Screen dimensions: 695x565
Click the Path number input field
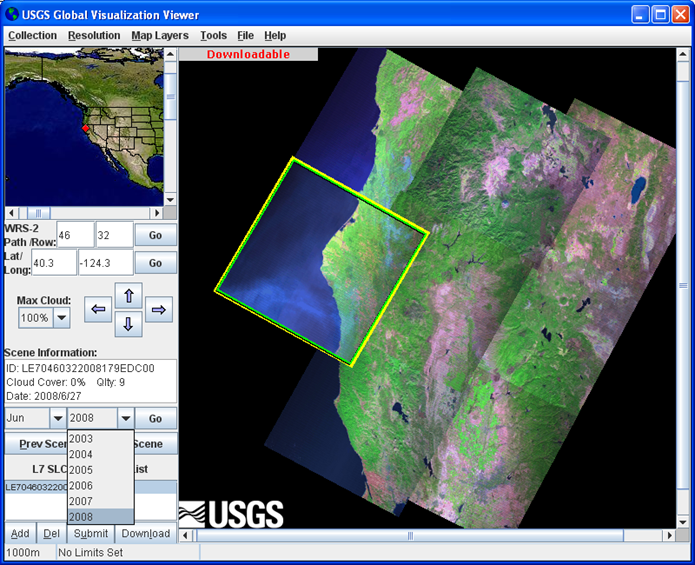click(75, 235)
